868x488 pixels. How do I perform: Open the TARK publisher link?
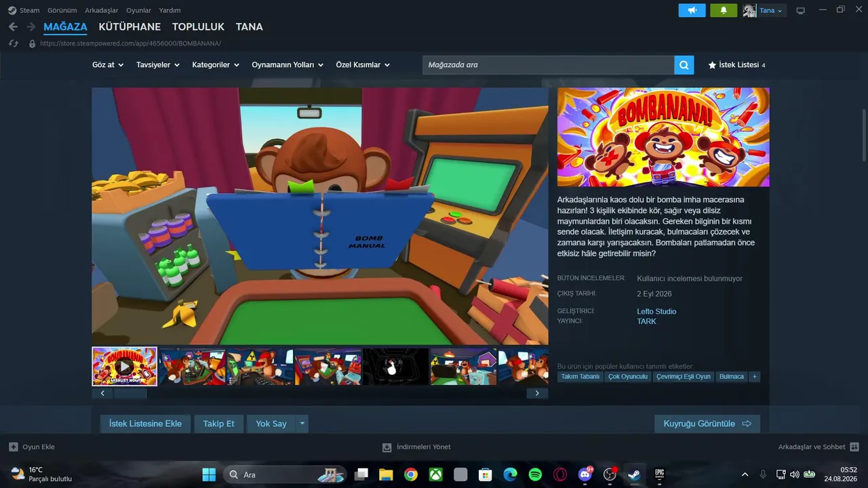[646, 321]
